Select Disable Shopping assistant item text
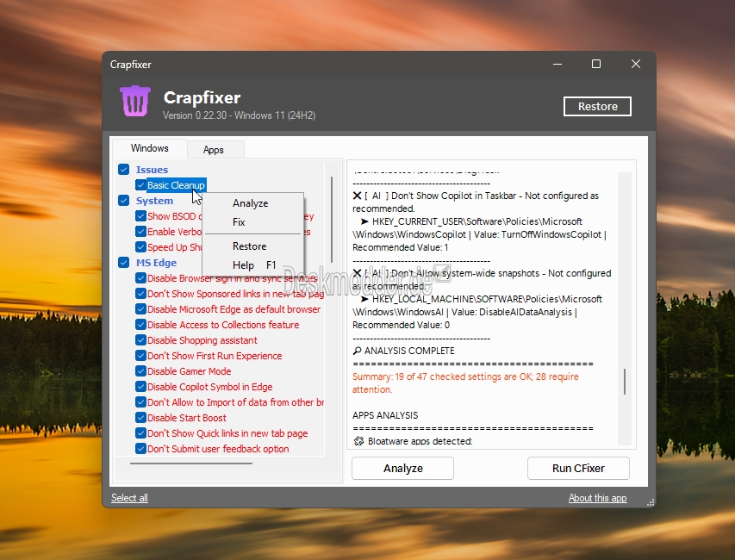The width and height of the screenshot is (735, 560). [x=202, y=340]
